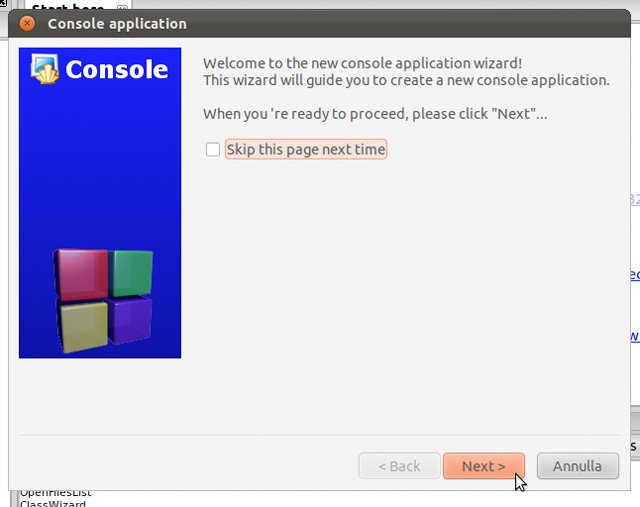Click the greyed-out < Back button
This screenshot has height=507, width=640.
pyautogui.click(x=399, y=466)
